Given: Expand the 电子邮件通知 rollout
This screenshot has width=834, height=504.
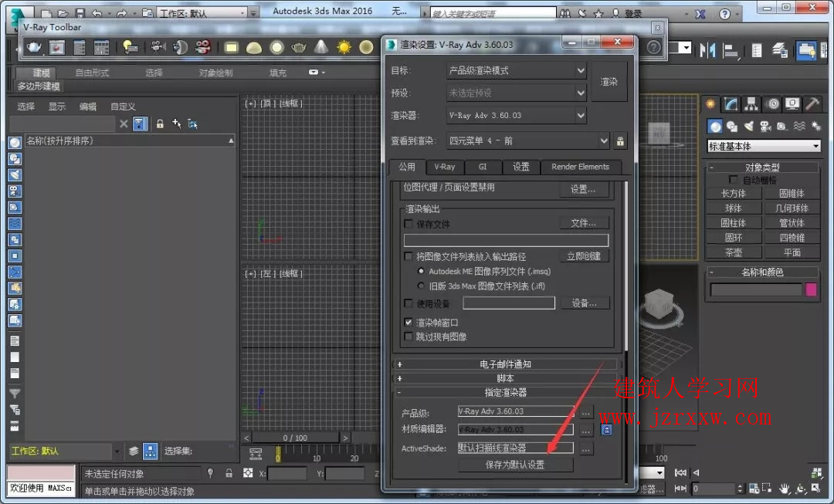Looking at the screenshot, I should [505, 364].
